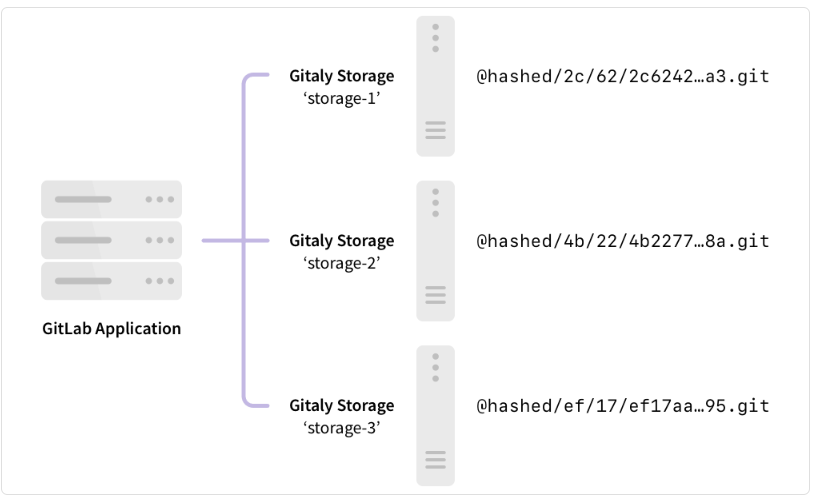Screen dimensions: 813x497
Task: Click the Gitaly Storage heading above 'storage-3'
Action: 341,406
